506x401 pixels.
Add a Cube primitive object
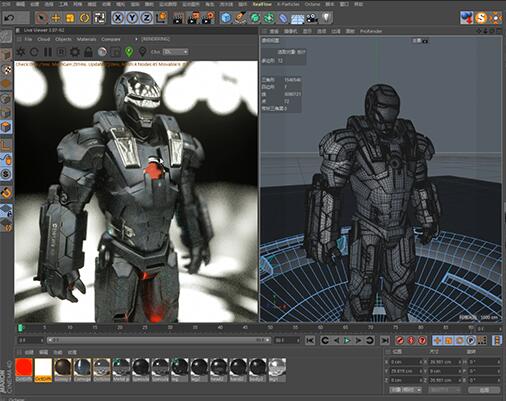(226, 18)
